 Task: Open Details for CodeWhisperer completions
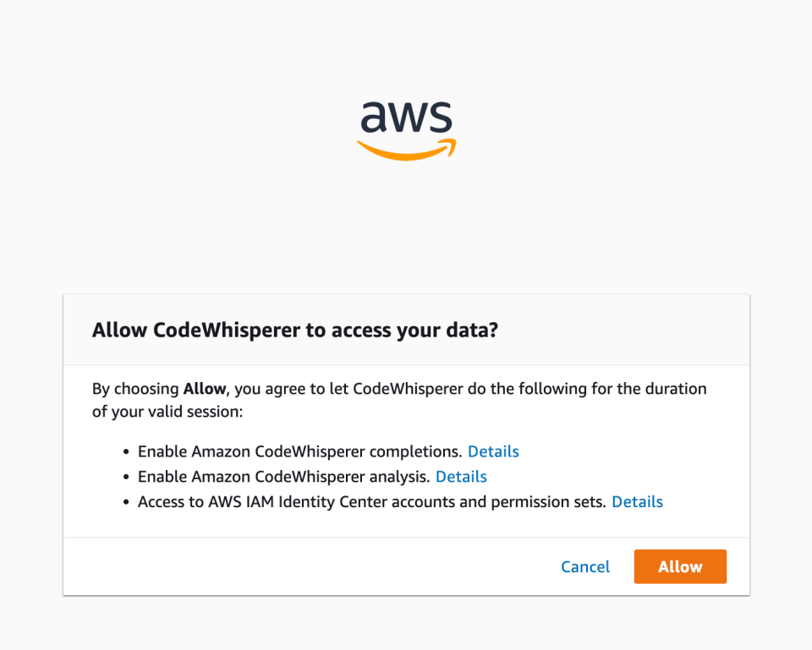(x=493, y=451)
